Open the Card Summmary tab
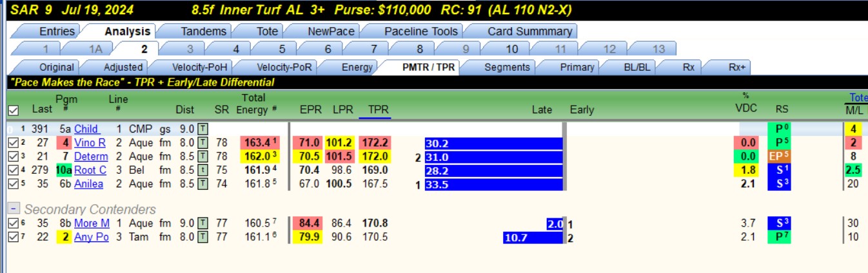This screenshot has height=273, width=868. tap(529, 31)
